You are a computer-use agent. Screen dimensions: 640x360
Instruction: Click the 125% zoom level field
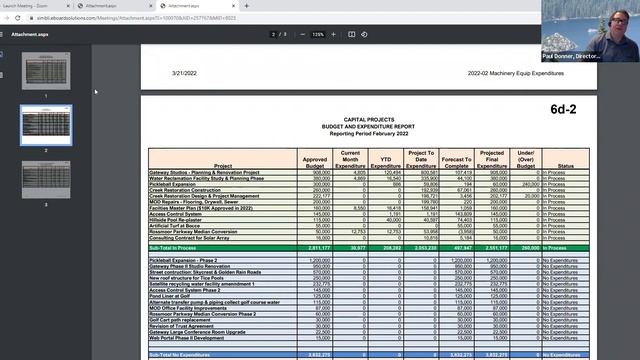318,35
